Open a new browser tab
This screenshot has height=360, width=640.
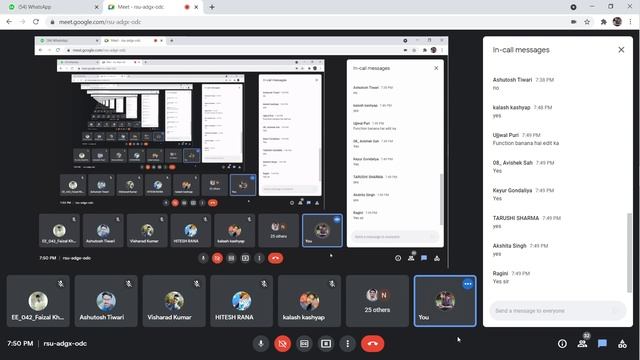pyautogui.click(x=212, y=7)
